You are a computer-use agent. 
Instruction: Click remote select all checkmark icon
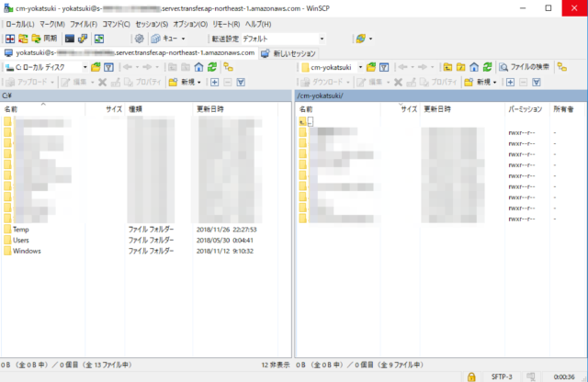click(537, 82)
